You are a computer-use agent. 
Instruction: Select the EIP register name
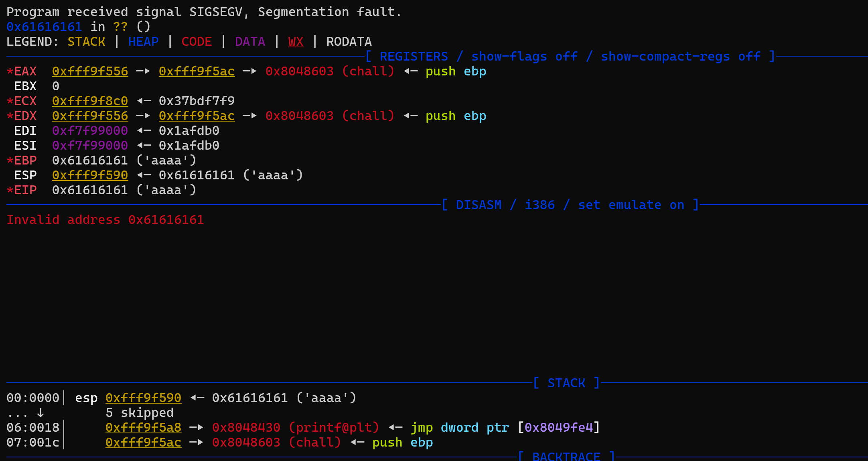pos(25,190)
